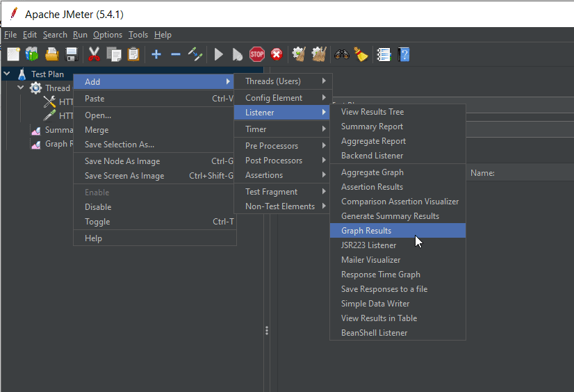Click the Reset Search broom icon
574x392 pixels.
click(x=361, y=54)
